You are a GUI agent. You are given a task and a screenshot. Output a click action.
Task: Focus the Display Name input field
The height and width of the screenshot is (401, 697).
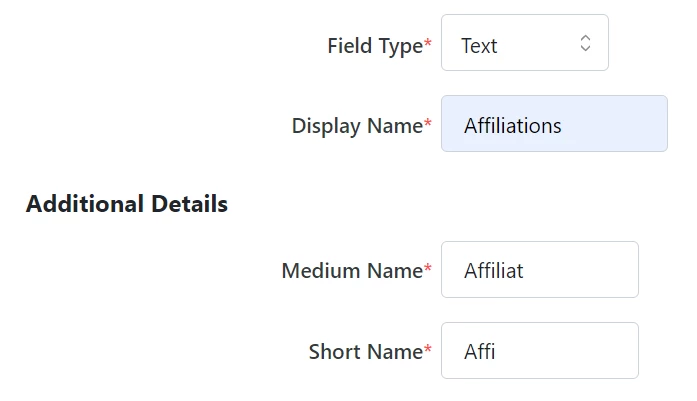point(553,125)
